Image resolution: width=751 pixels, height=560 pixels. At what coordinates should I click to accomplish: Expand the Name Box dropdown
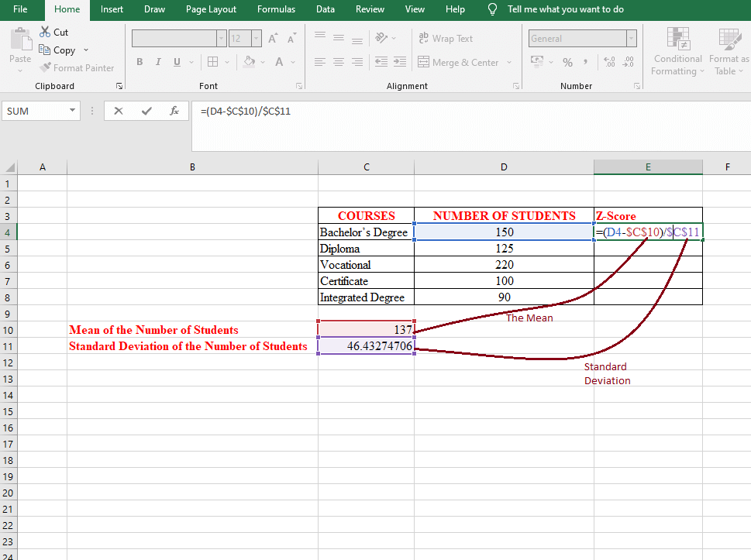pos(73,111)
